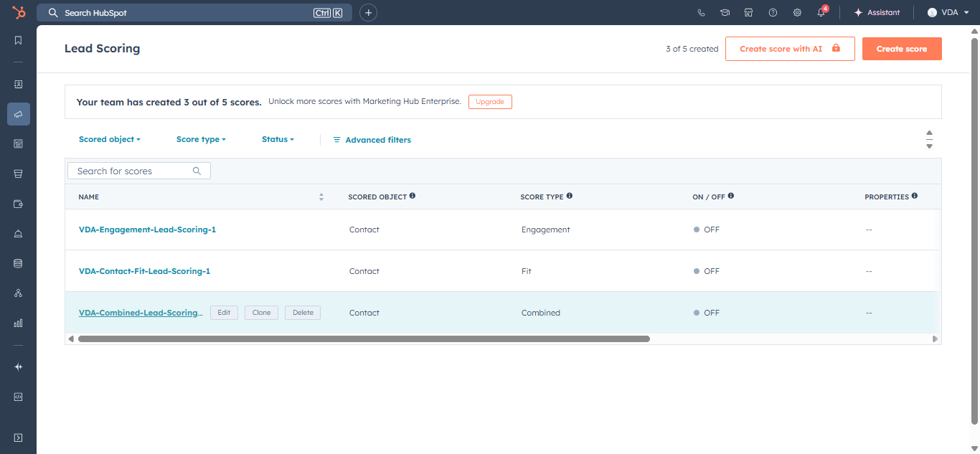Image resolution: width=980 pixels, height=454 pixels.
Task: Click OFF status of Contact-Fit score row
Action: [x=707, y=271]
